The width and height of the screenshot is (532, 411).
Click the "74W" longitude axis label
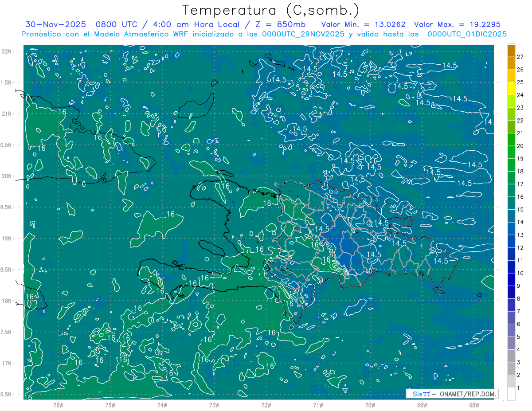coord(162,405)
